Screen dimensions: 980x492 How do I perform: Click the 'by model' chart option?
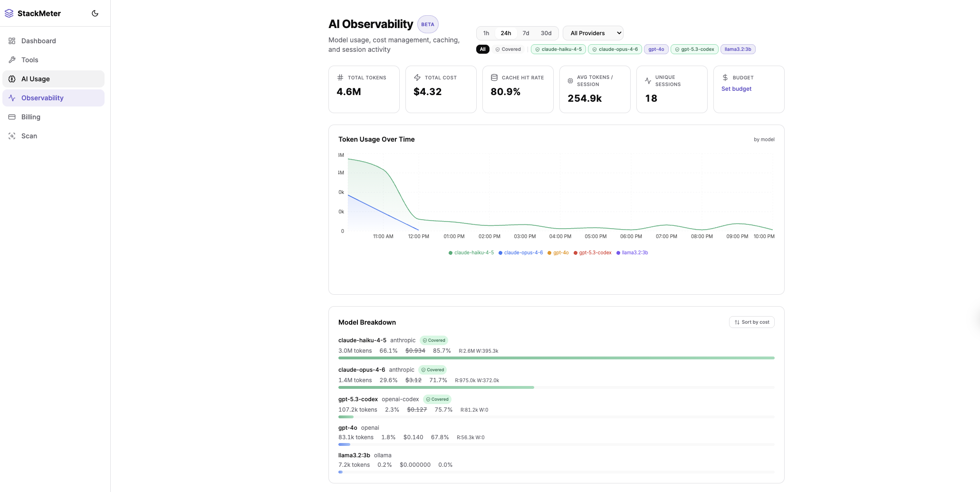pos(764,139)
